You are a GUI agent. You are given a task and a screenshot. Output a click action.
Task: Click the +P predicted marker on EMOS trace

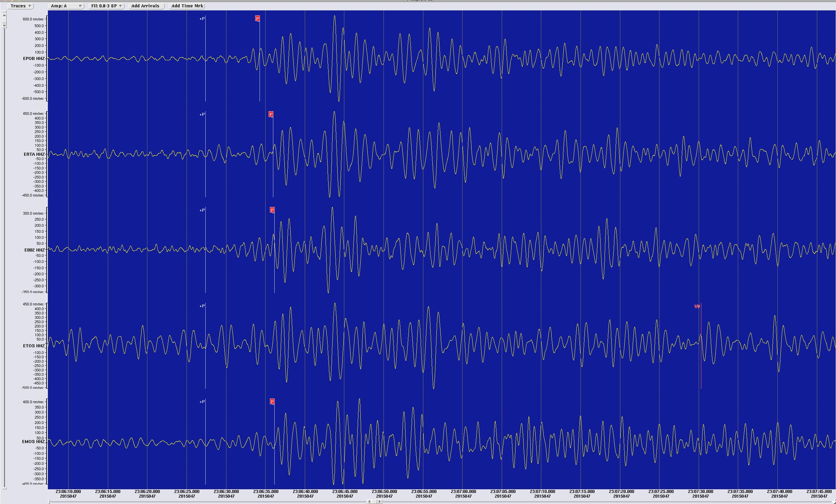202,402
